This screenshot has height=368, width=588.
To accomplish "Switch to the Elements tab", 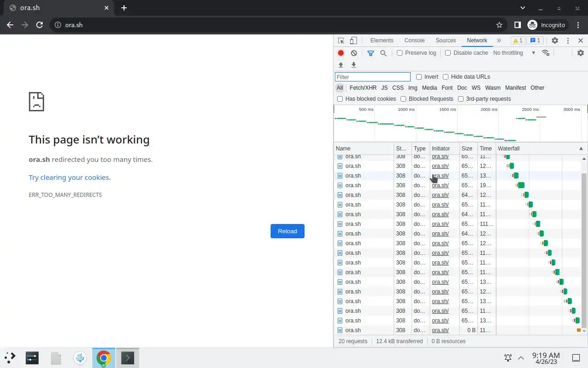I will [382, 40].
